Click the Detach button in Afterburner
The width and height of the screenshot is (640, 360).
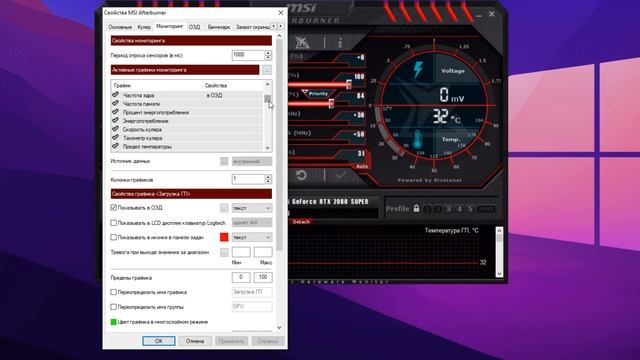pos(301,222)
